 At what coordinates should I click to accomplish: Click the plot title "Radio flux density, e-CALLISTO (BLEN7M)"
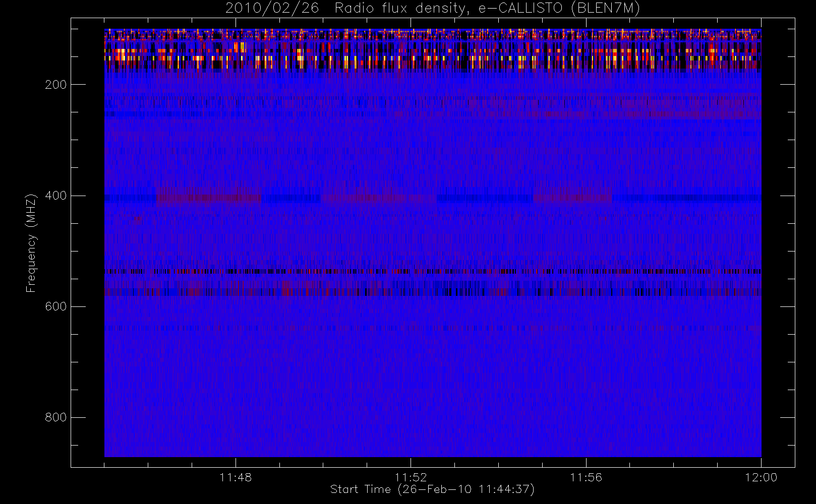pyautogui.click(x=487, y=9)
